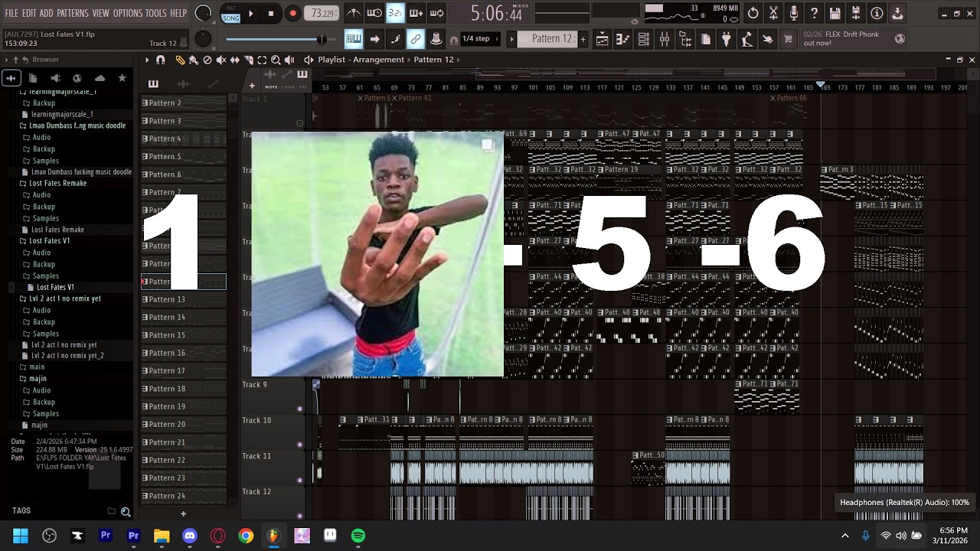The image size is (980, 551).
Task: Select the Draw pencil tool in Playlist
Action: coord(180,60)
